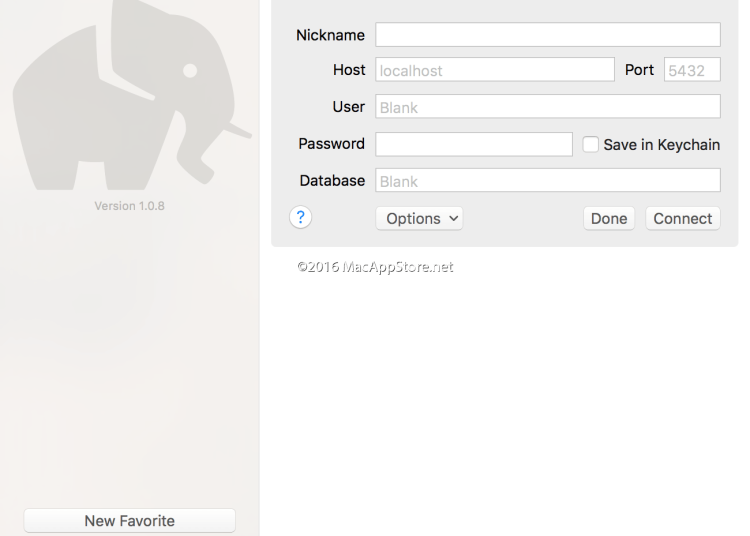Select the Port field showing 5432
The height and width of the screenshot is (536, 750).
tap(692, 70)
